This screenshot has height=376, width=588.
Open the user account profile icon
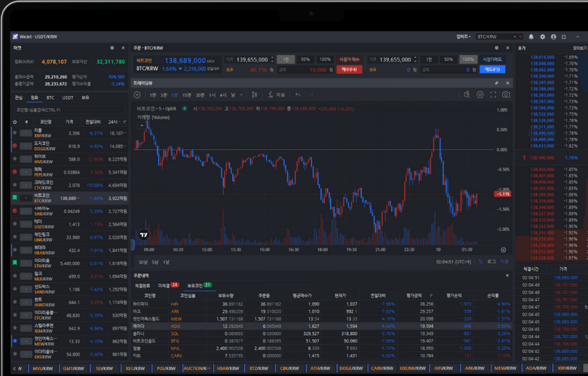coord(553,37)
